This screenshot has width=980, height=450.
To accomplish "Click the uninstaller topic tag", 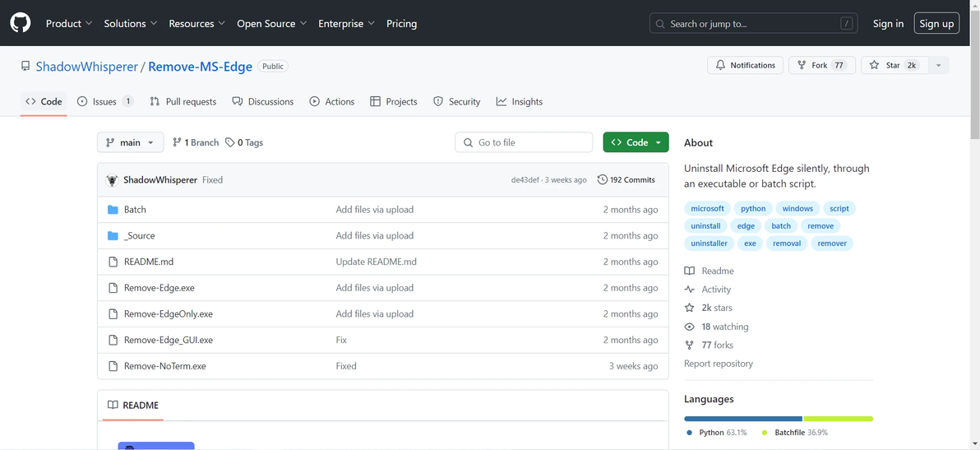I will [x=709, y=244].
